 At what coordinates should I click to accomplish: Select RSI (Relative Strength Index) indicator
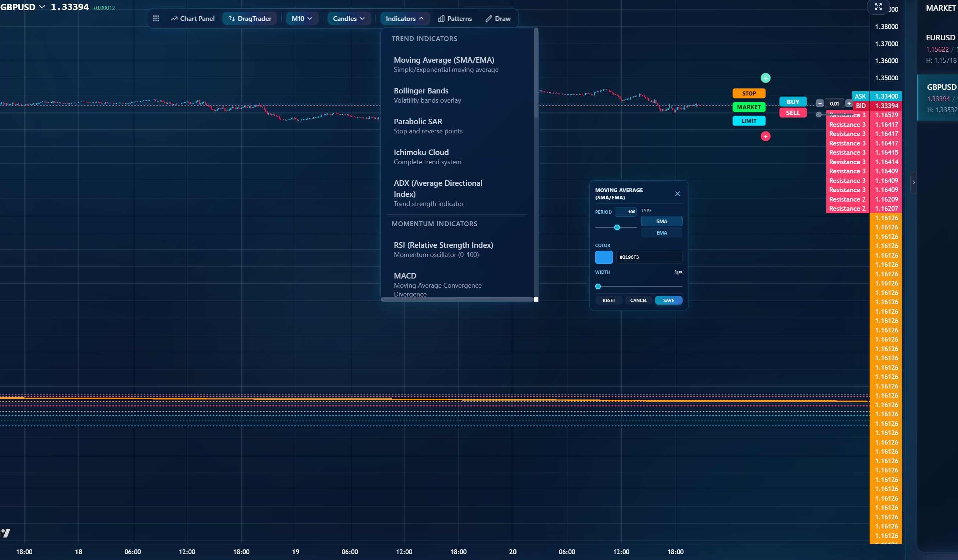click(443, 249)
